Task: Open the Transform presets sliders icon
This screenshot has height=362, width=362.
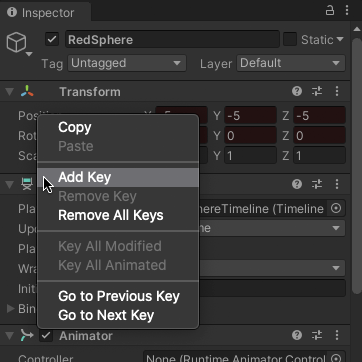Action: click(317, 91)
